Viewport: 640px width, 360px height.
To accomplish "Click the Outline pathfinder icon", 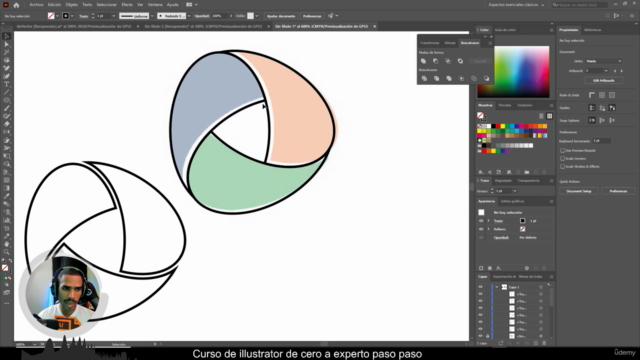I will [x=474, y=78].
